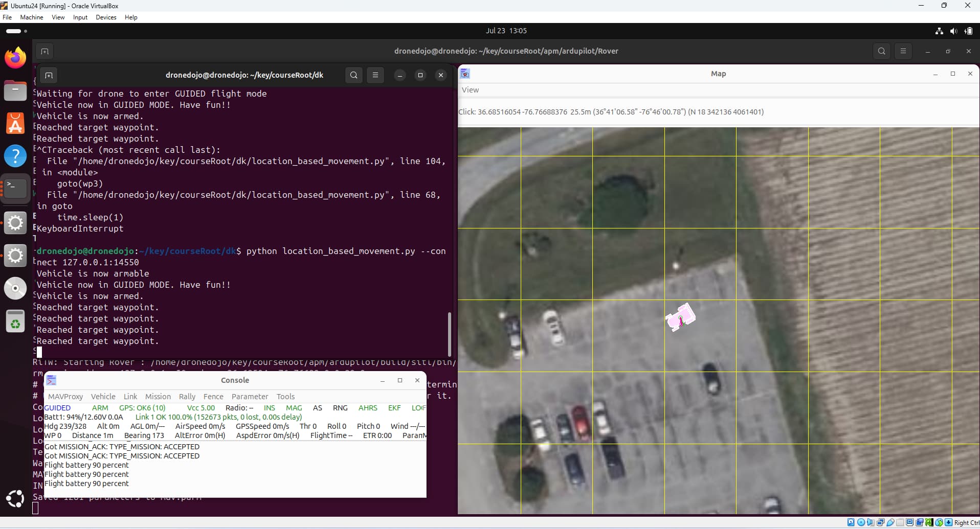Click the ARM status in Console

click(x=100, y=408)
